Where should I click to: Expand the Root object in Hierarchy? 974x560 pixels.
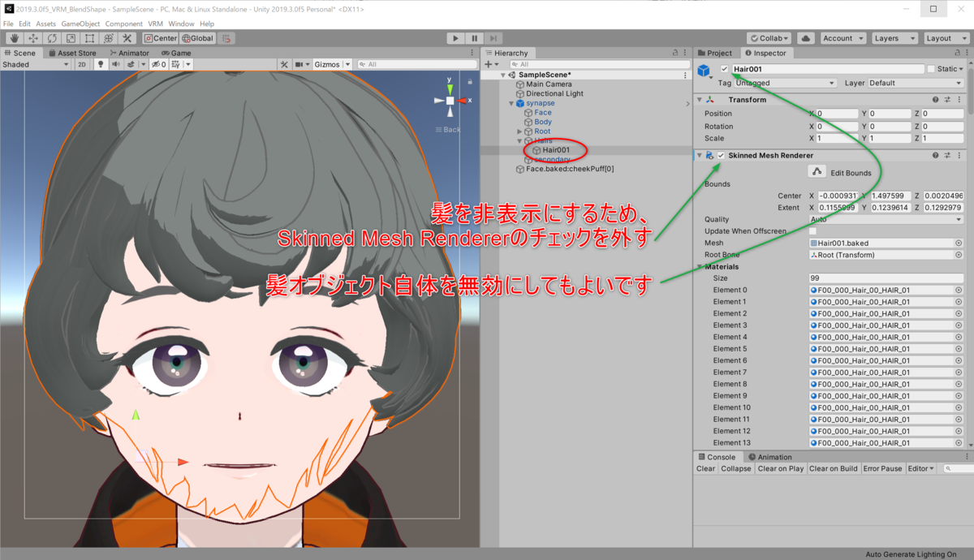coord(519,131)
